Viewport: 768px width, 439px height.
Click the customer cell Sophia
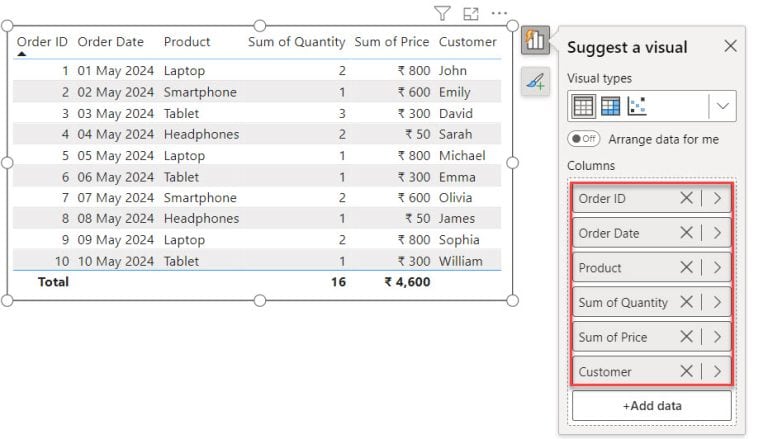(459, 240)
